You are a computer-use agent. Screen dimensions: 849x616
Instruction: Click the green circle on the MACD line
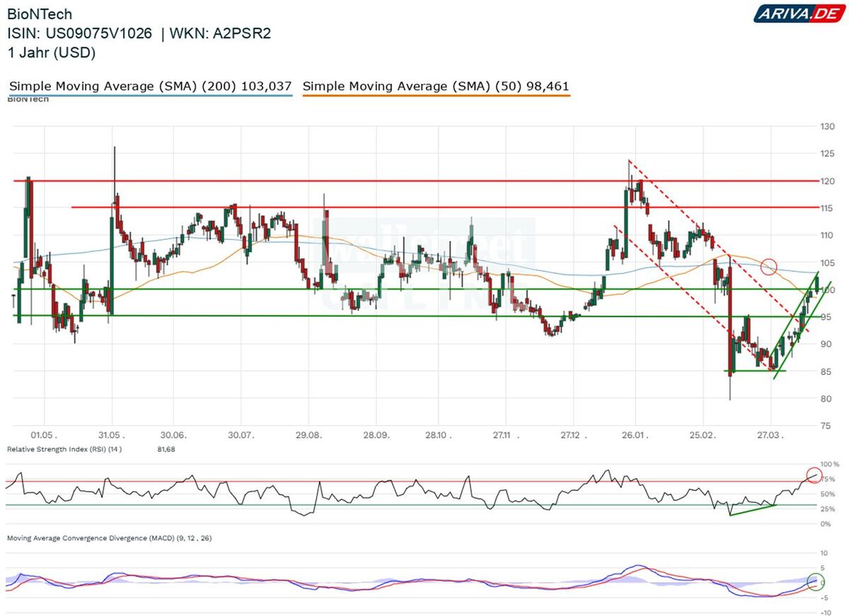click(815, 583)
